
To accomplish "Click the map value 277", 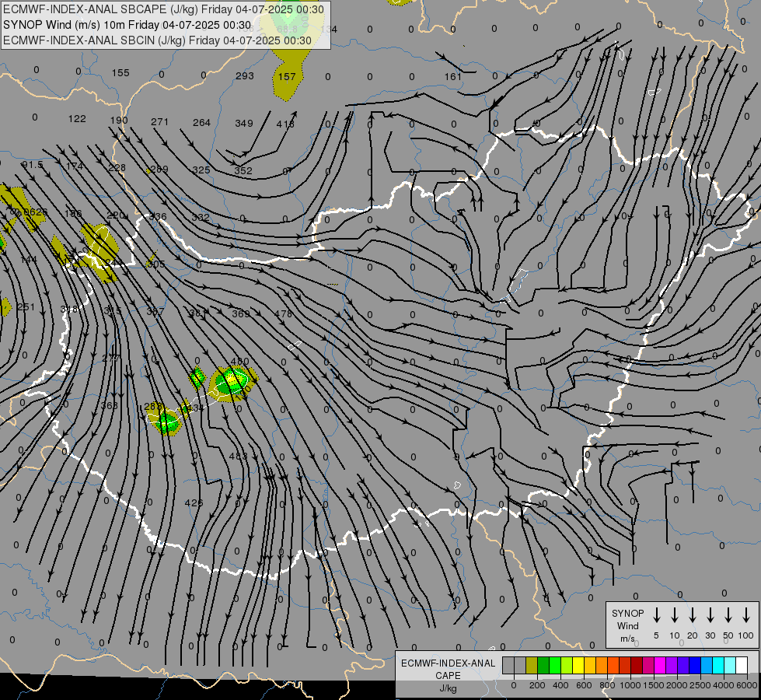I will pyautogui.click(x=112, y=358).
